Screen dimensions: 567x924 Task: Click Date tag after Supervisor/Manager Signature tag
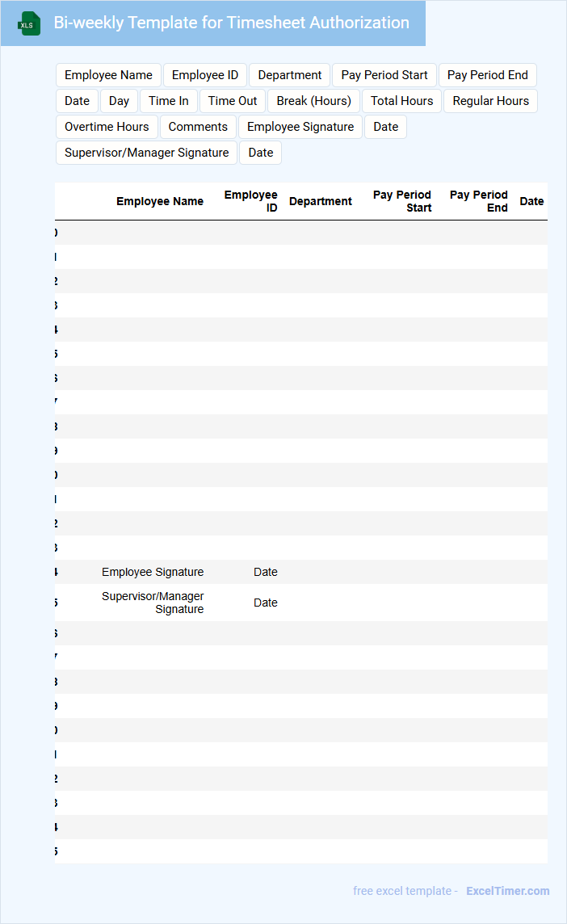point(261,153)
